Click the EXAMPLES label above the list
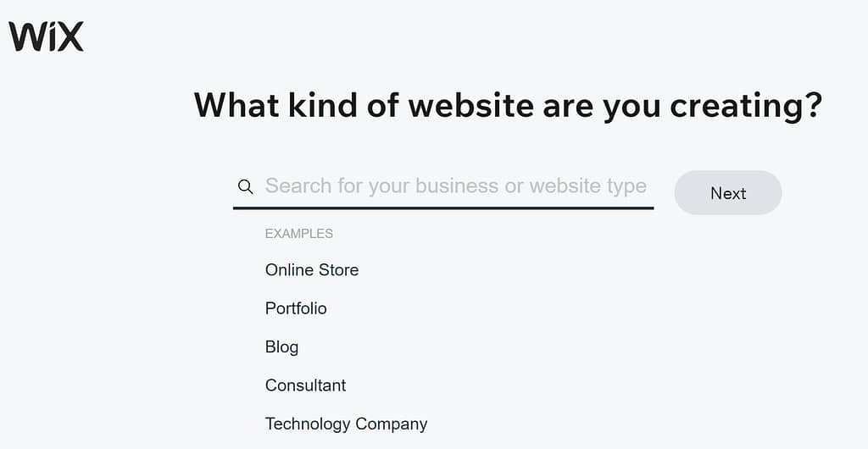This screenshot has height=449, width=868. 299,234
